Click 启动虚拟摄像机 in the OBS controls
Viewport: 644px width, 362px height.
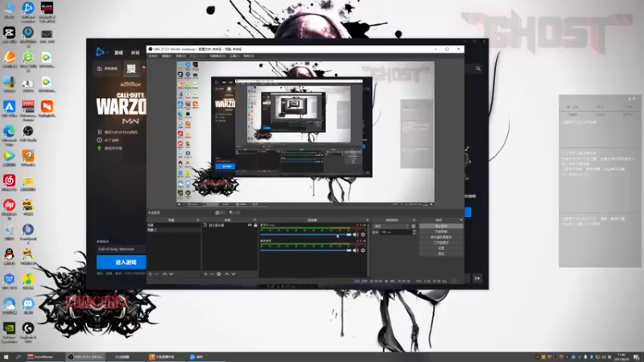[441, 237]
